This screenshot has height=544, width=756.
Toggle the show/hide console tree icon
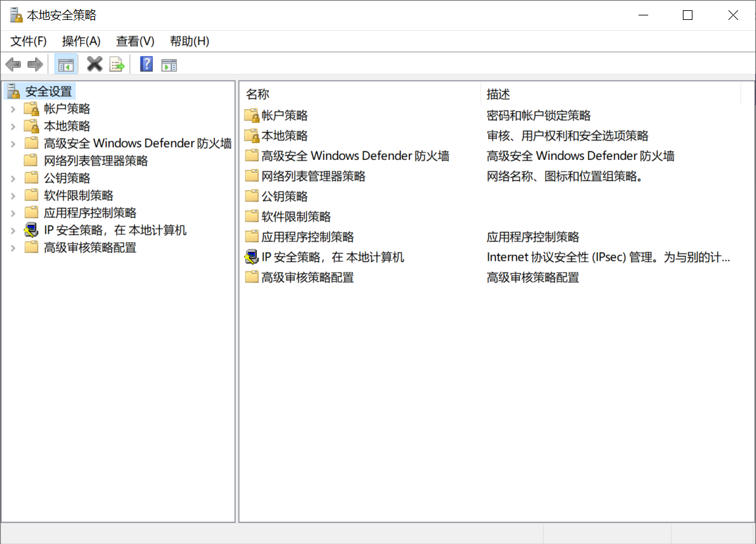[66, 64]
